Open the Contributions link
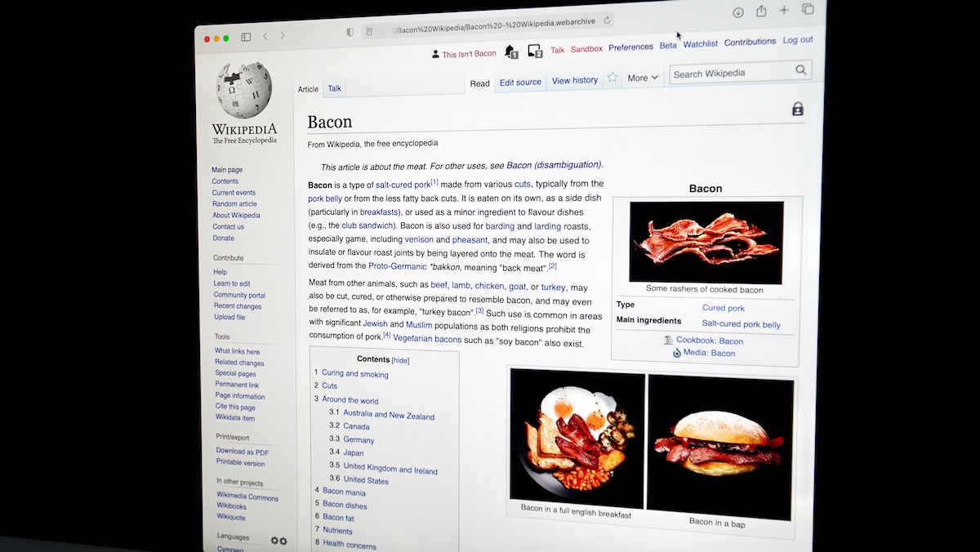This screenshot has height=552, width=980. coord(750,42)
